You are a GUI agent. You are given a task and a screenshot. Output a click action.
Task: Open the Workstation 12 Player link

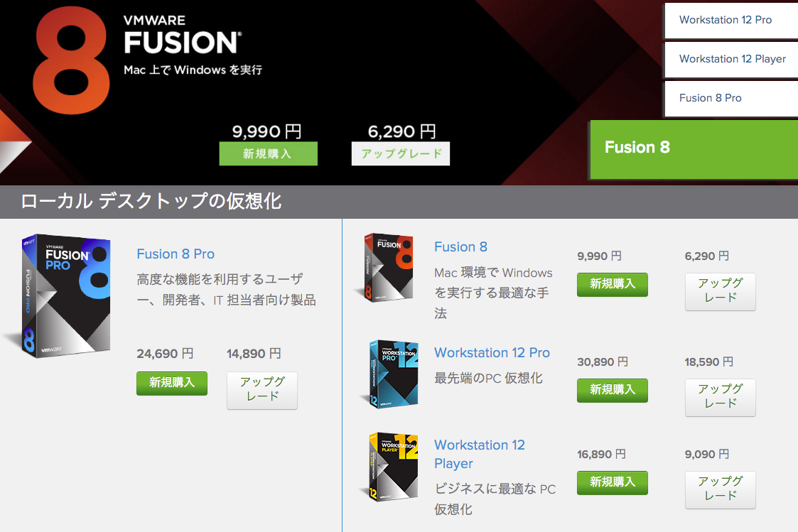[480, 454]
